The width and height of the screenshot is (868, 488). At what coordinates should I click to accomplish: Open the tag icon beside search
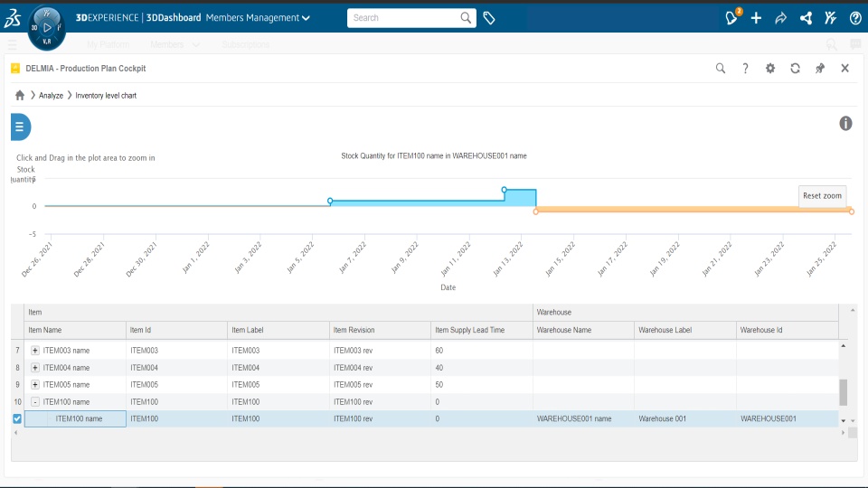[x=489, y=18]
